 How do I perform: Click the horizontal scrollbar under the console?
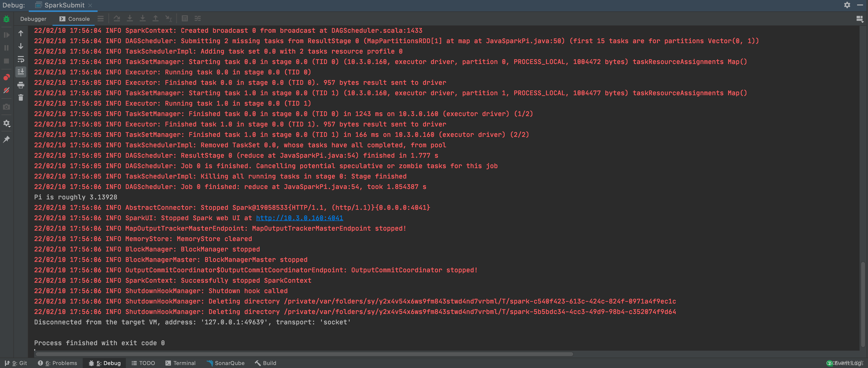303,354
